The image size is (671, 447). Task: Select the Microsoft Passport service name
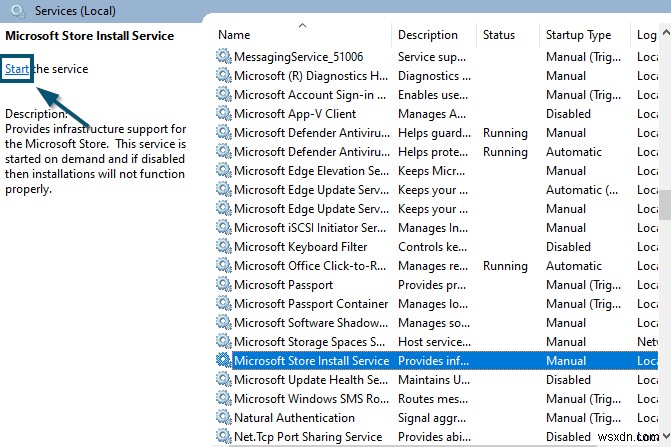pos(284,284)
